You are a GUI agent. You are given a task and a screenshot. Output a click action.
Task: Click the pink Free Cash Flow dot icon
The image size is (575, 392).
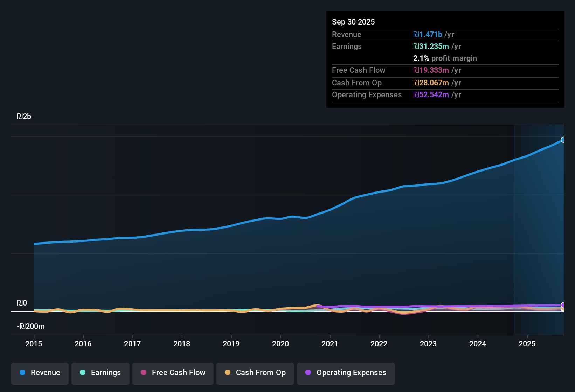144,373
